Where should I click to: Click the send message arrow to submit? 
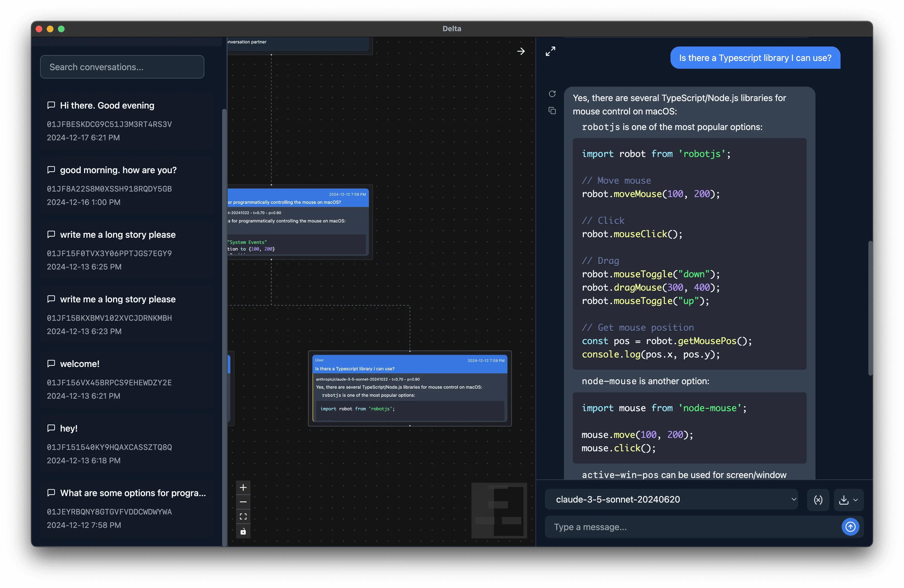click(851, 527)
